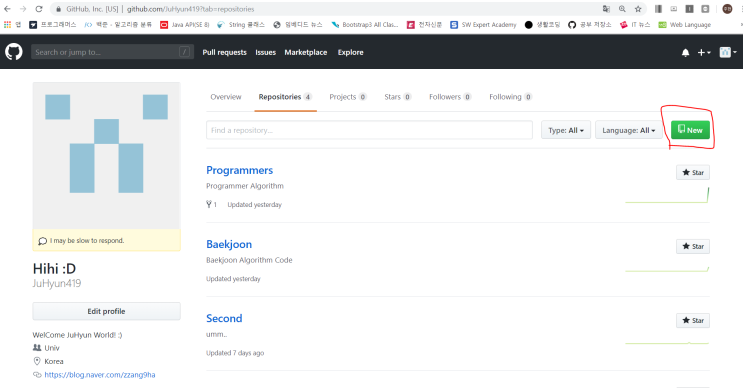Click the Programmers activity sparkline graph
The height and width of the screenshot is (388, 743).
(667, 195)
